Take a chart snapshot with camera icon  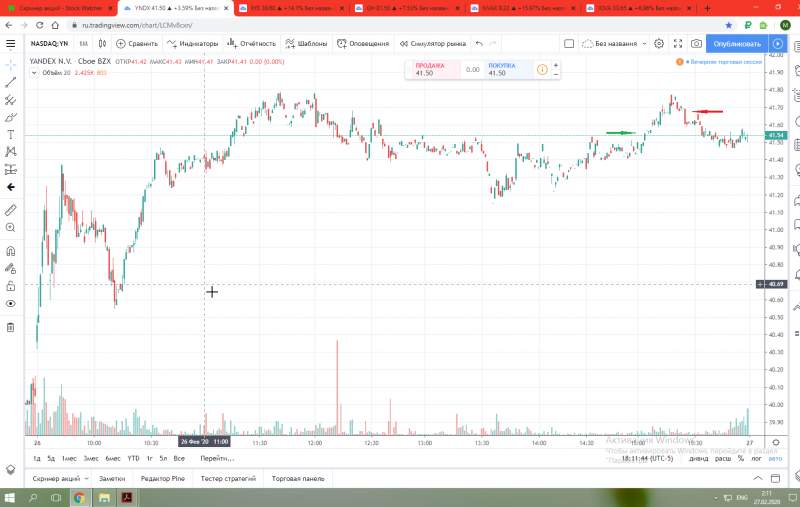point(696,44)
